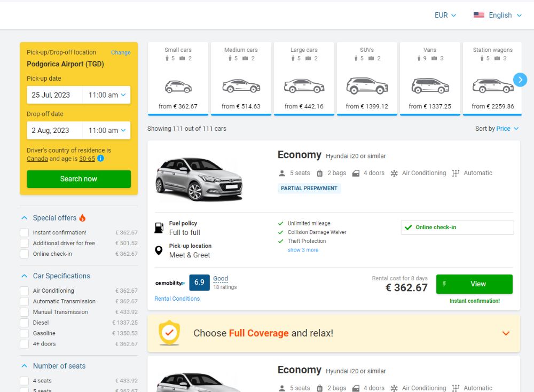Select the Medium cars category tab

[x=241, y=79]
